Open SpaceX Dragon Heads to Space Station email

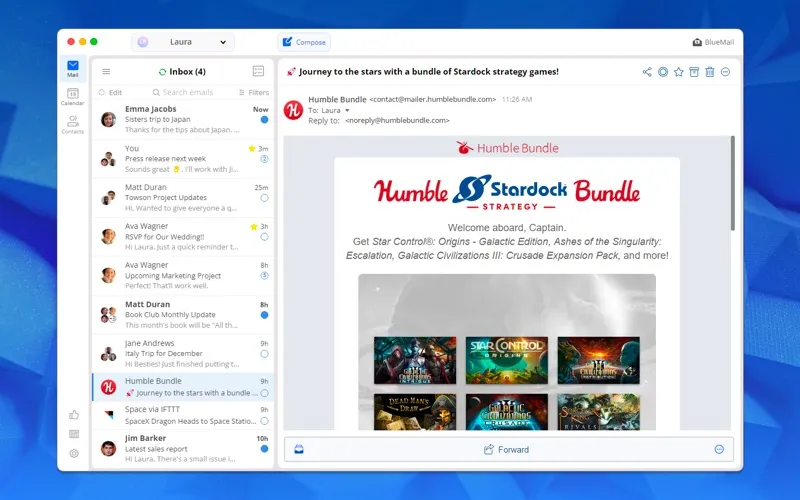coord(183,415)
